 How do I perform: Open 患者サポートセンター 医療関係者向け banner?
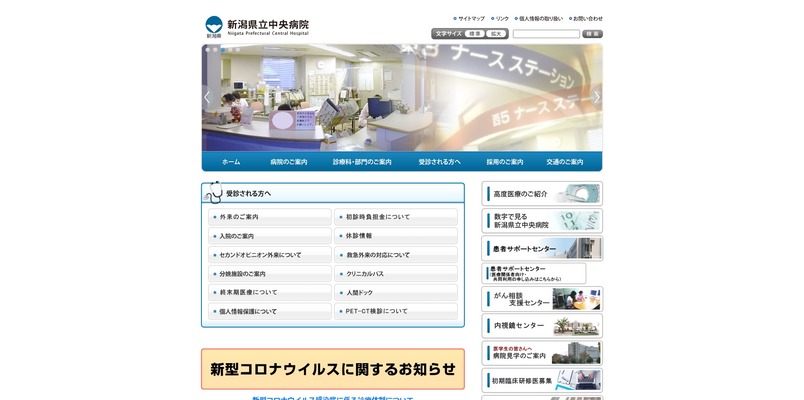tap(533, 273)
